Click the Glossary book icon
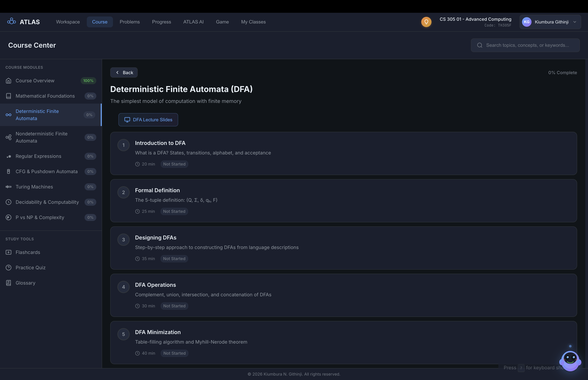This screenshot has width=588, height=380. coord(9,283)
